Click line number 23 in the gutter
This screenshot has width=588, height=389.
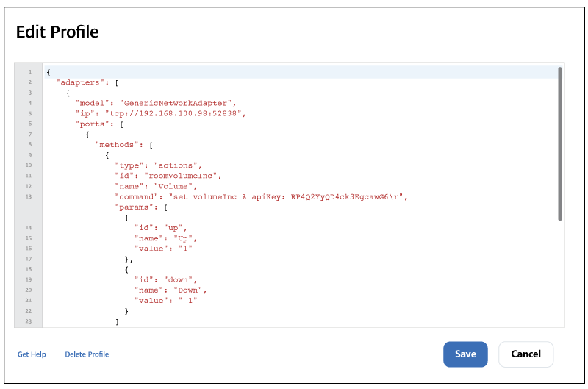click(29, 321)
